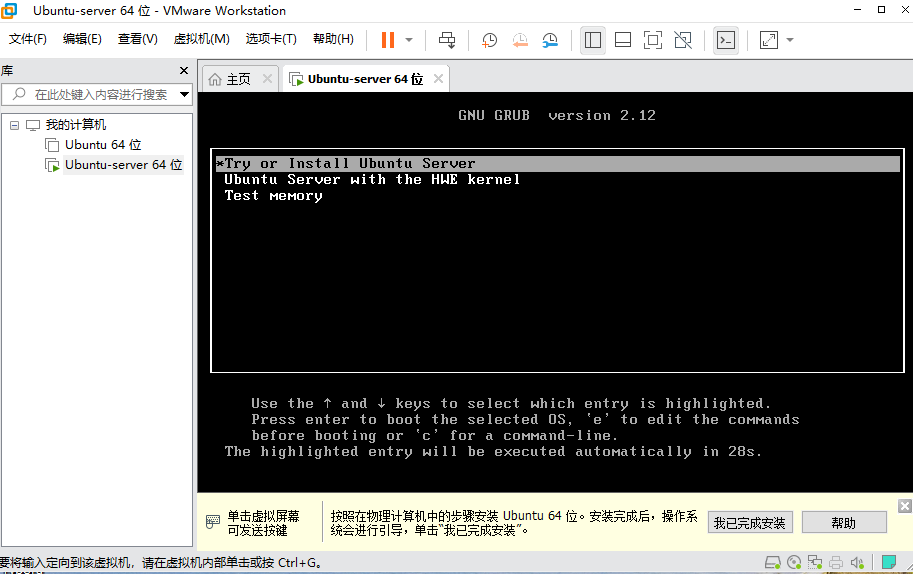
Task: Click the Test memory GRUB entry
Action: 273,196
